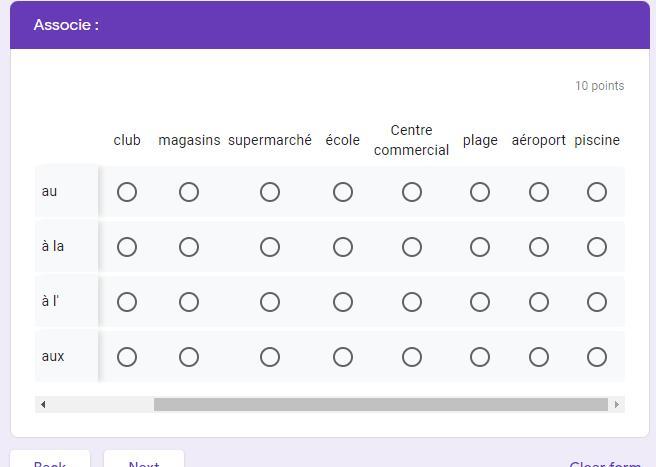Viewport: 656px width, 467px height.
Task: Select 'au' for club
Action: pos(127,192)
